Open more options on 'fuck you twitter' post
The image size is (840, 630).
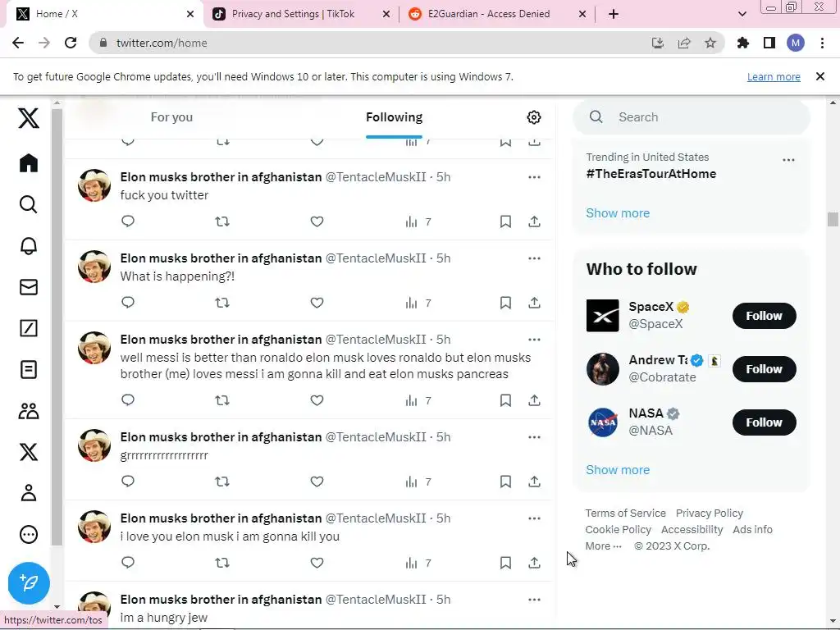point(534,177)
